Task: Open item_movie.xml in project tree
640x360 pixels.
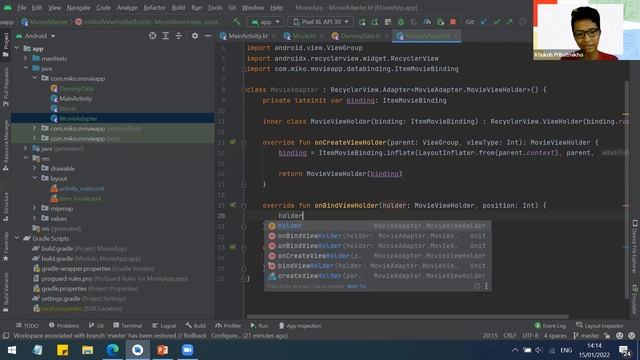Action: 80,198
